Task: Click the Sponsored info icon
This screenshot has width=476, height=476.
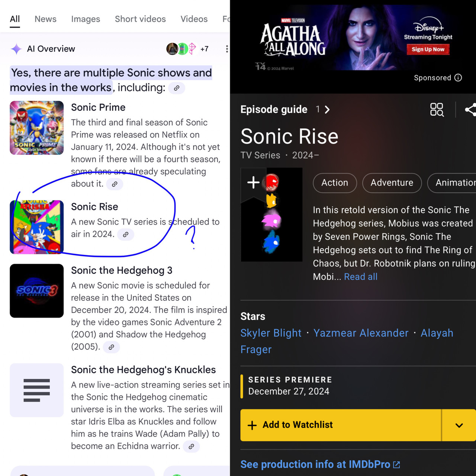Action: 458,78
